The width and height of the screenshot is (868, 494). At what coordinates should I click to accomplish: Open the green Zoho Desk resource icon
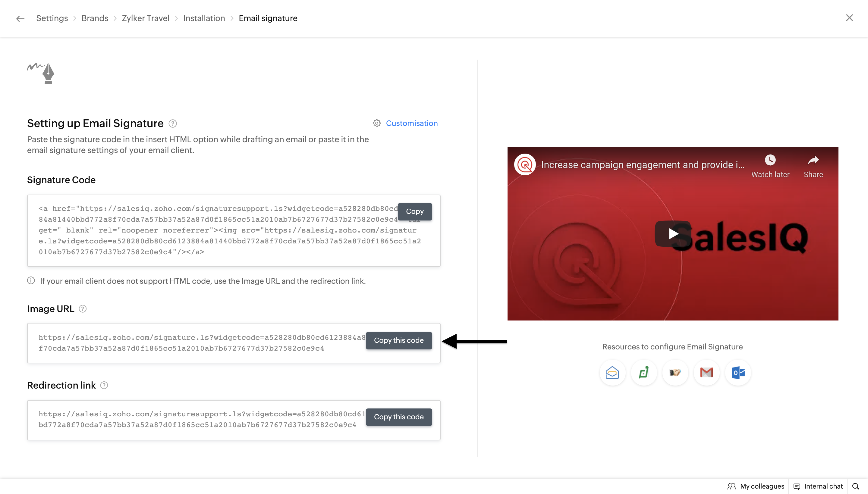pyautogui.click(x=644, y=373)
